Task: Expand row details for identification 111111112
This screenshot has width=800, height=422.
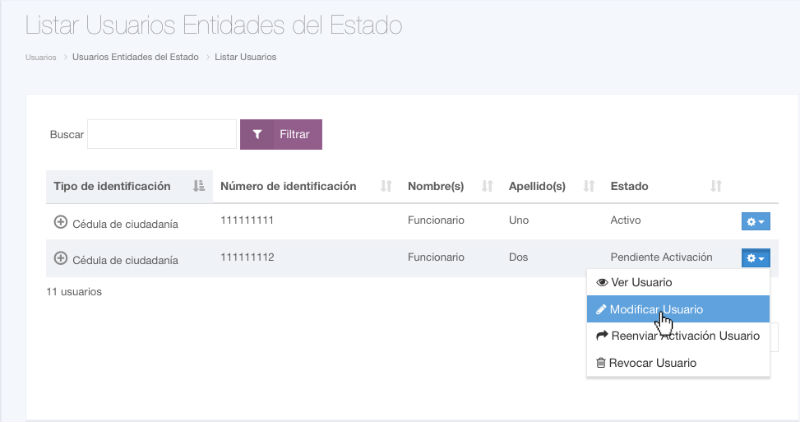Action: tap(60, 258)
